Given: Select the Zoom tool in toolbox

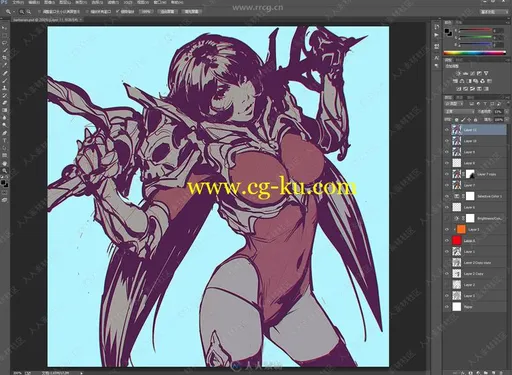Looking at the screenshot, I should point(4,170).
